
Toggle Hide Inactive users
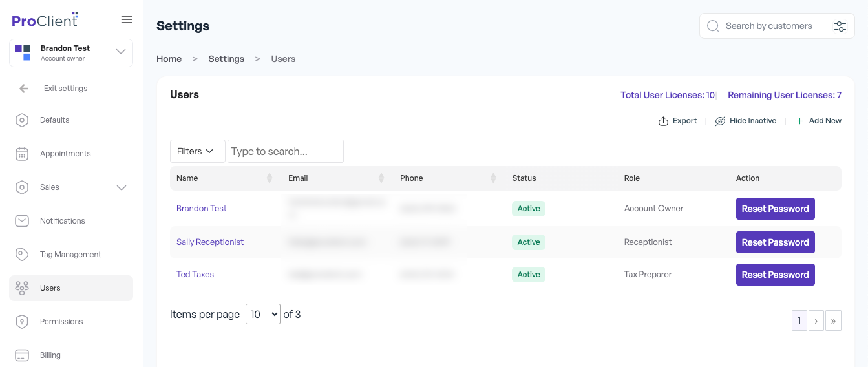(x=745, y=121)
